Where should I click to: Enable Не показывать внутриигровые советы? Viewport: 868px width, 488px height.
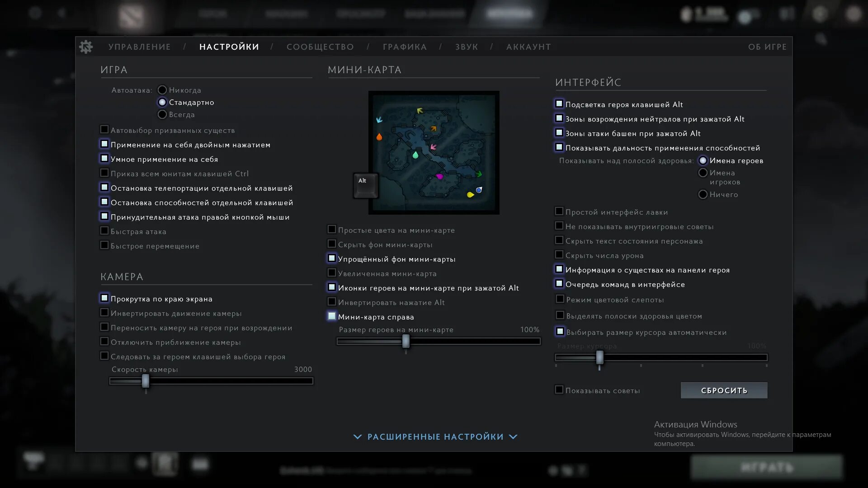[559, 226]
